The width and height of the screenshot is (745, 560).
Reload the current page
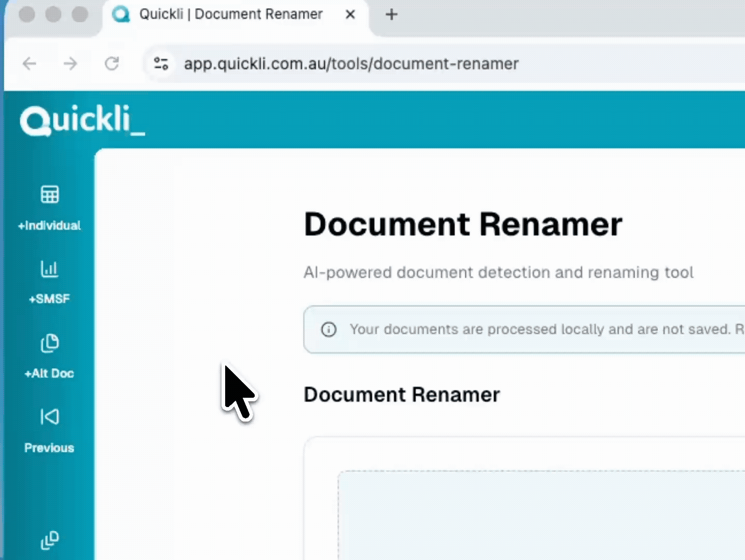tap(112, 63)
